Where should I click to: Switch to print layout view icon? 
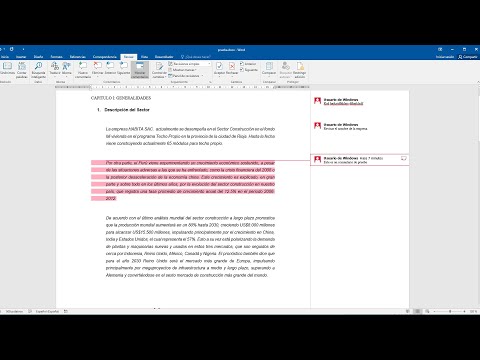[417, 311]
